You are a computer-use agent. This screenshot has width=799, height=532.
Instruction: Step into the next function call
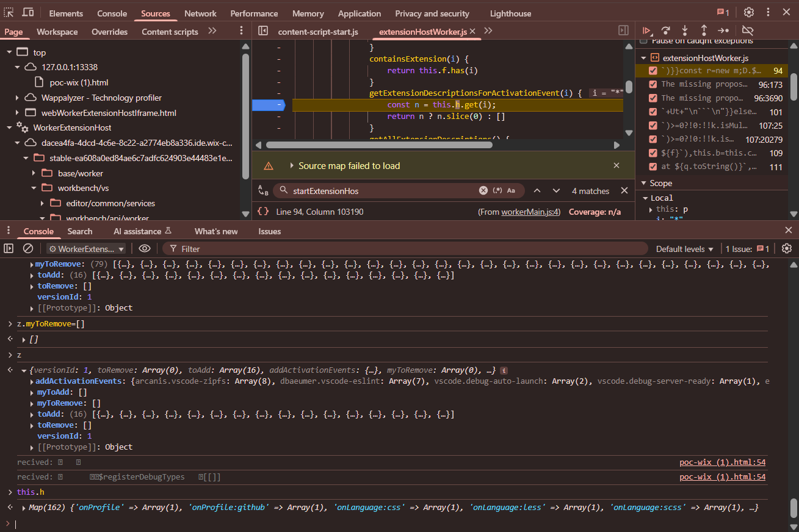(x=685, y=31)
